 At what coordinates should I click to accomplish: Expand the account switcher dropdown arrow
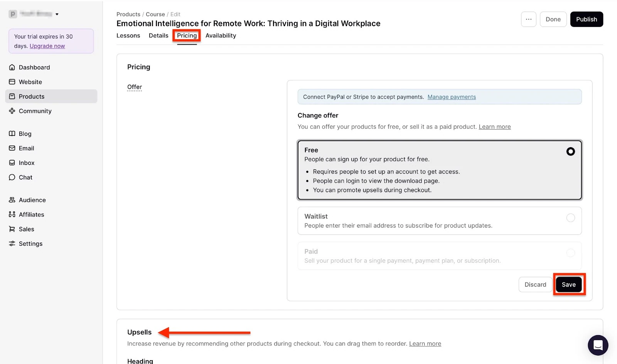(57, 14)
